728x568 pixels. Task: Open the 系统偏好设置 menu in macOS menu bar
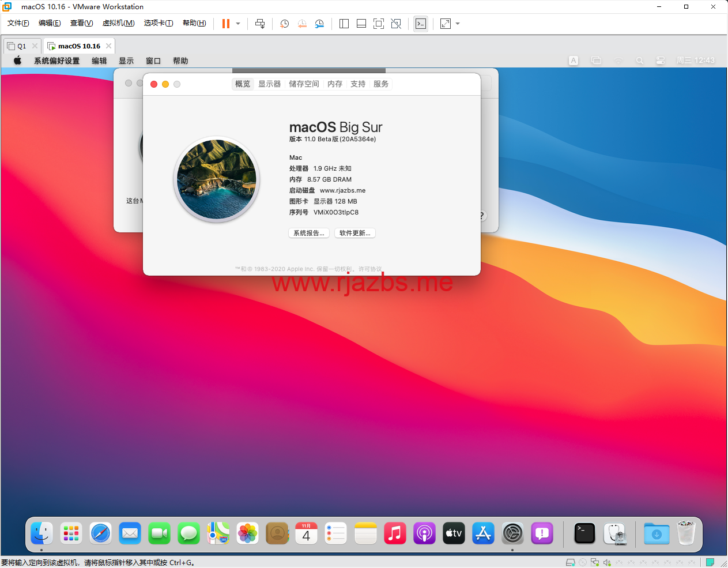pyautogui.click(x=56, y=61)
